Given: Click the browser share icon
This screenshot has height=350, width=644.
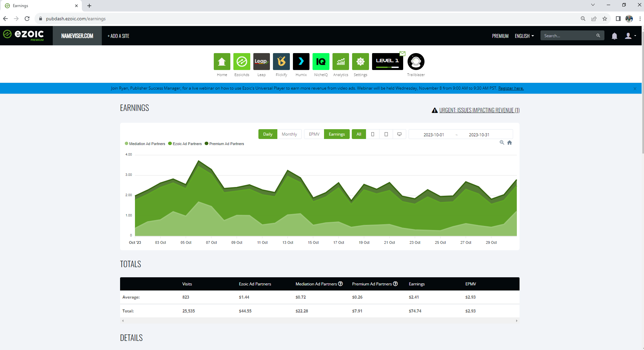Looking at the screenshot, I should pyautogui.click(x=594, y=19).
